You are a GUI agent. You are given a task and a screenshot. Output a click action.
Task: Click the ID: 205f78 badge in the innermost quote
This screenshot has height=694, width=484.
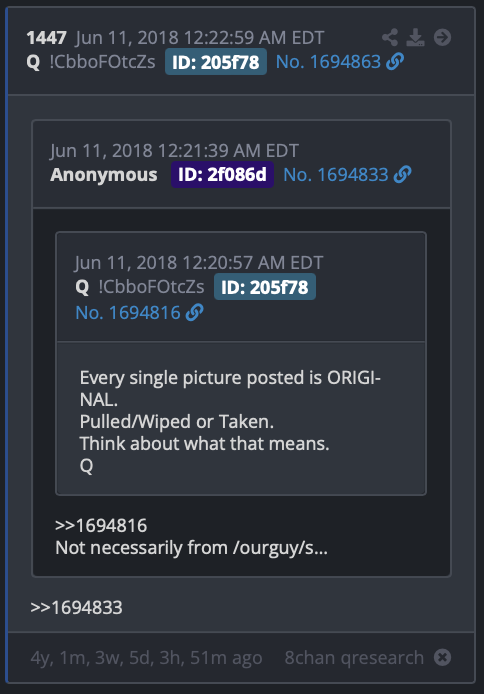point(265,287)
